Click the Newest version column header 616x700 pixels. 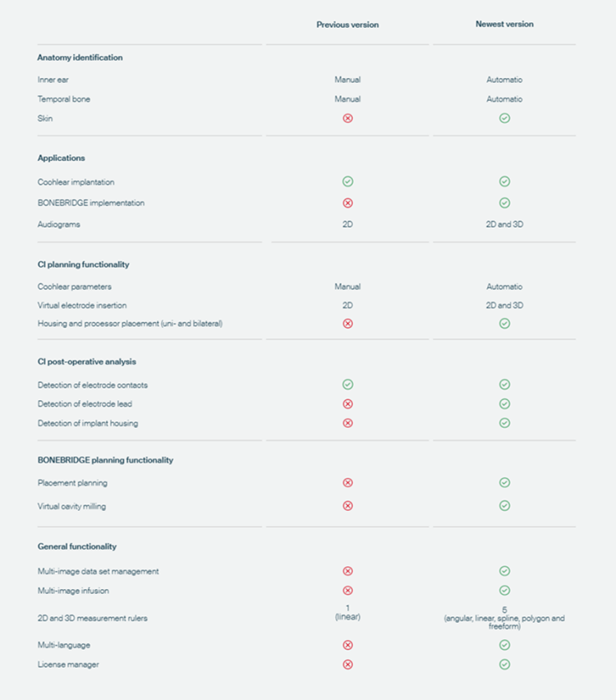[504, 24]
